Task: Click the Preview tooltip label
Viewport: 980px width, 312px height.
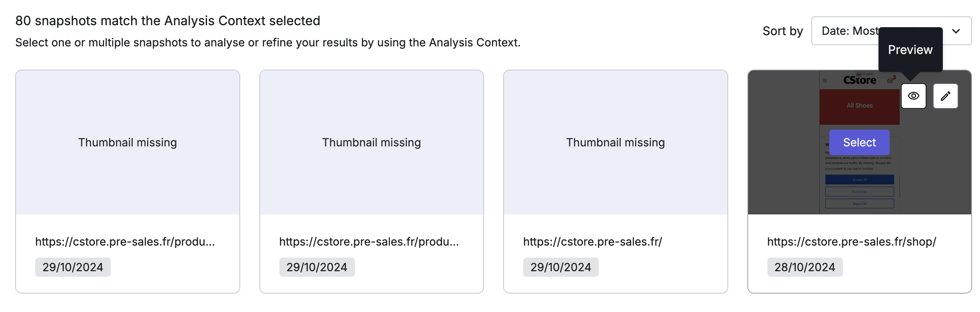Action: [x=910, y=50]
